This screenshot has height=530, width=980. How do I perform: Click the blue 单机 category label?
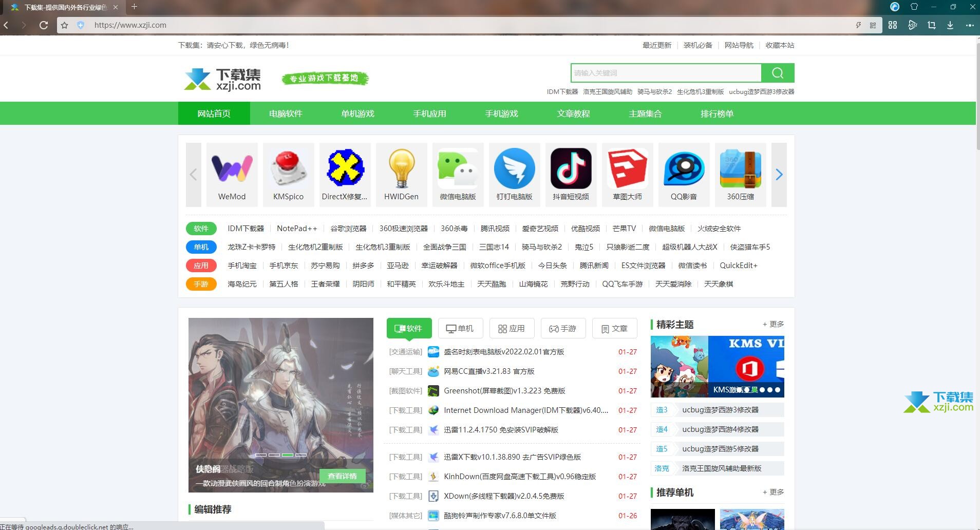pyautogui.click(x=201, y=247)
